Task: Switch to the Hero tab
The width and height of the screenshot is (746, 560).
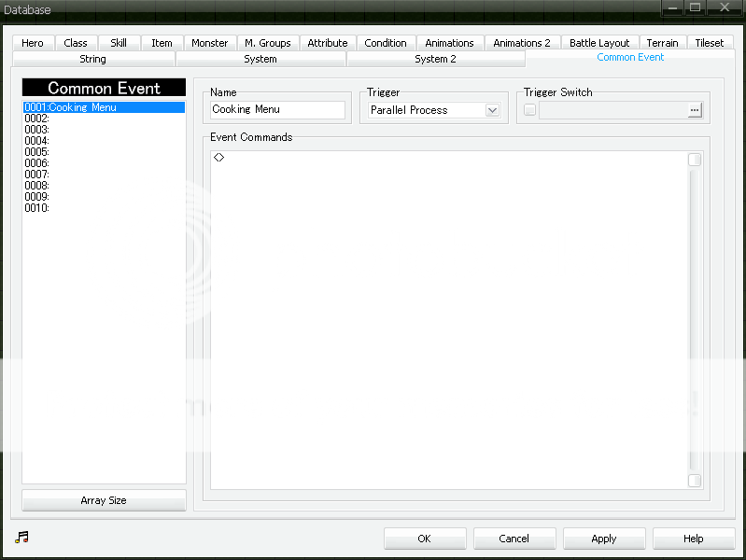Action: [x=33, y=43]
